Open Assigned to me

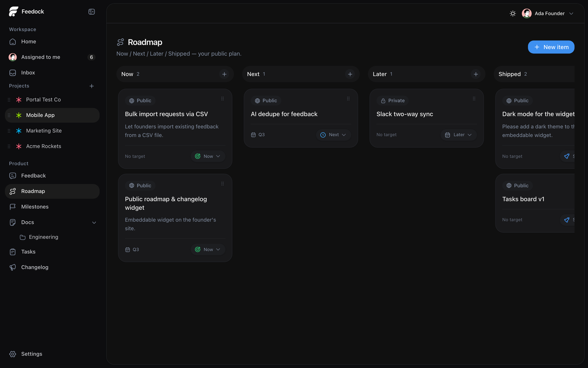(x=52, y=57)
